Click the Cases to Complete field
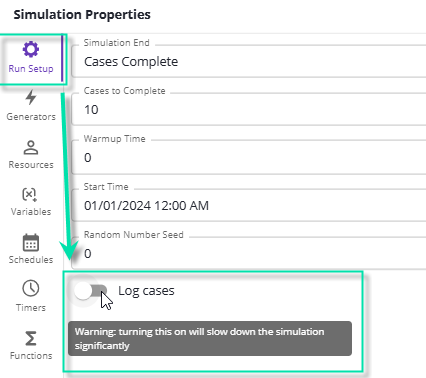 point(249,110)
